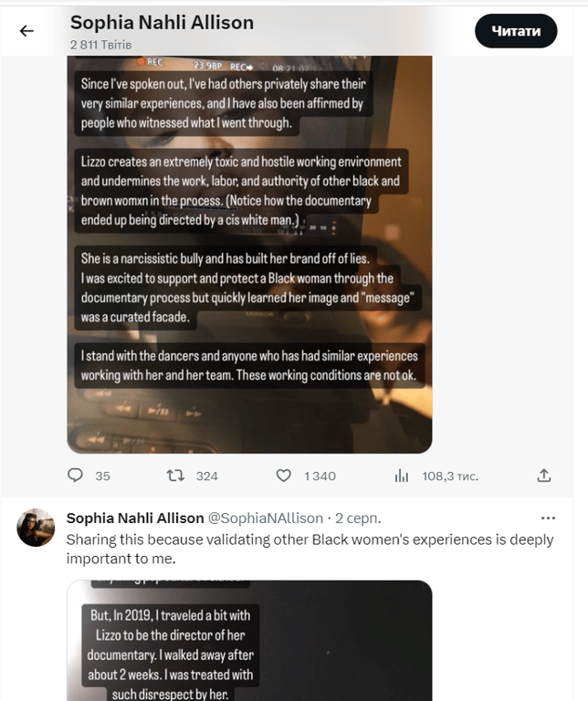
Task: Click the @SophiaNAllison handle
Action: pyautogui.click(x=266, y=518)
